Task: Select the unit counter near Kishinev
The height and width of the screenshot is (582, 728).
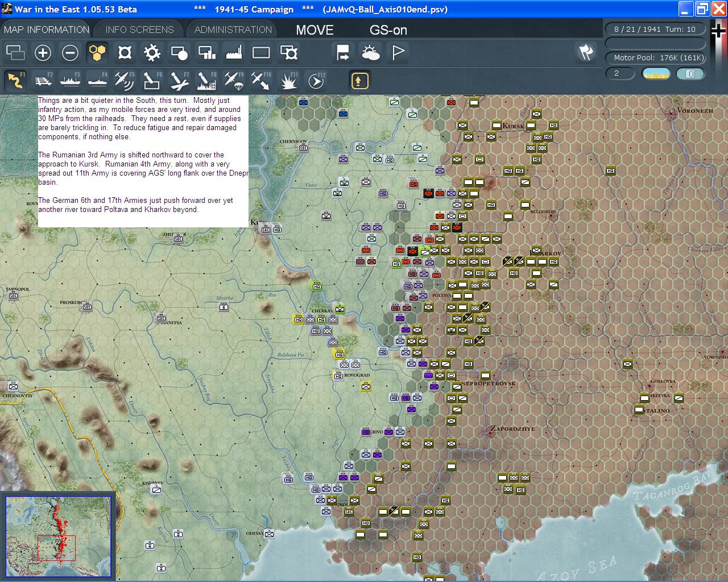Action: (x=156, y=489)
